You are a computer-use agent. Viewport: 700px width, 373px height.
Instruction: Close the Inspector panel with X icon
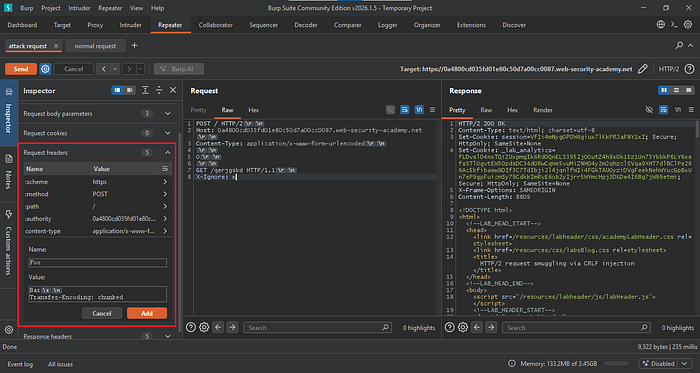[x=173, y=91]
